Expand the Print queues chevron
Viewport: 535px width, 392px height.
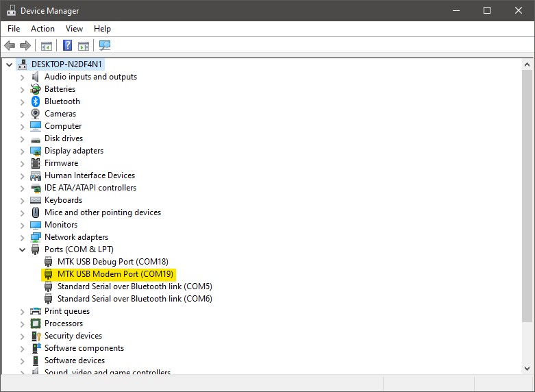[x=22, y=311]
